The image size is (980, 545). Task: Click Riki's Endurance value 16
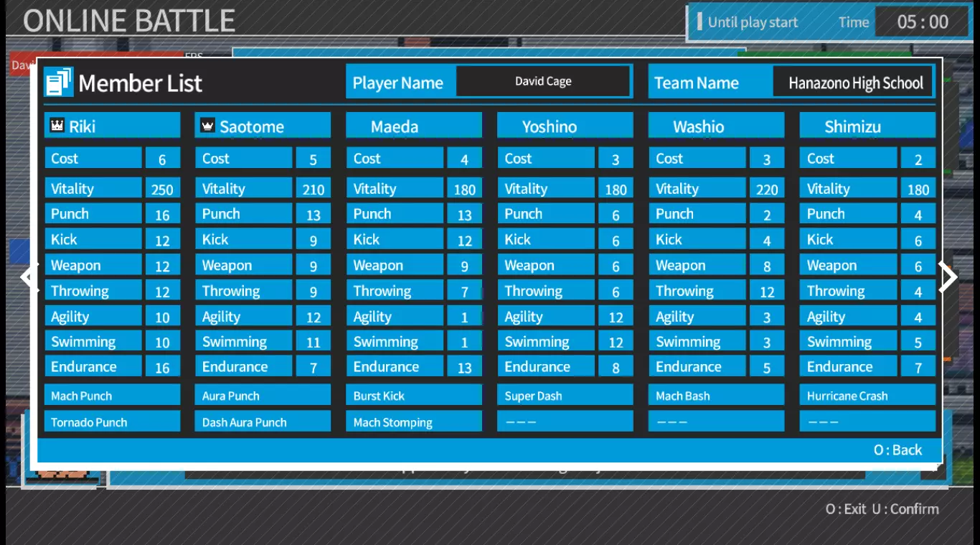(x=163, y=367)
